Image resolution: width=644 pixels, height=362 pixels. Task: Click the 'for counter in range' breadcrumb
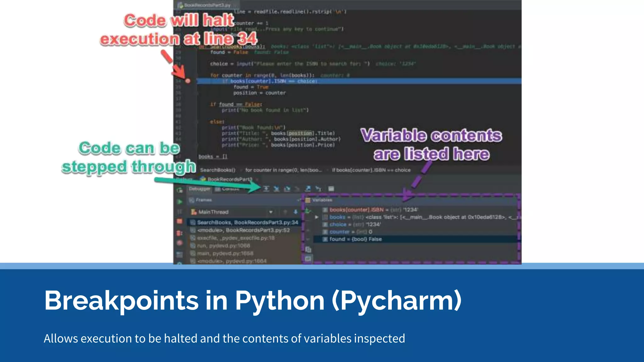tap(283, 170)
